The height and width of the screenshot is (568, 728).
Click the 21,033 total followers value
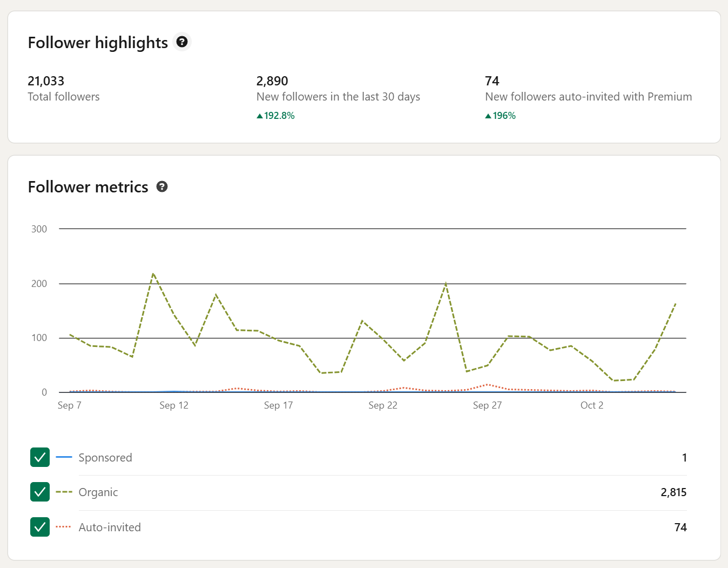coord(46,81)
